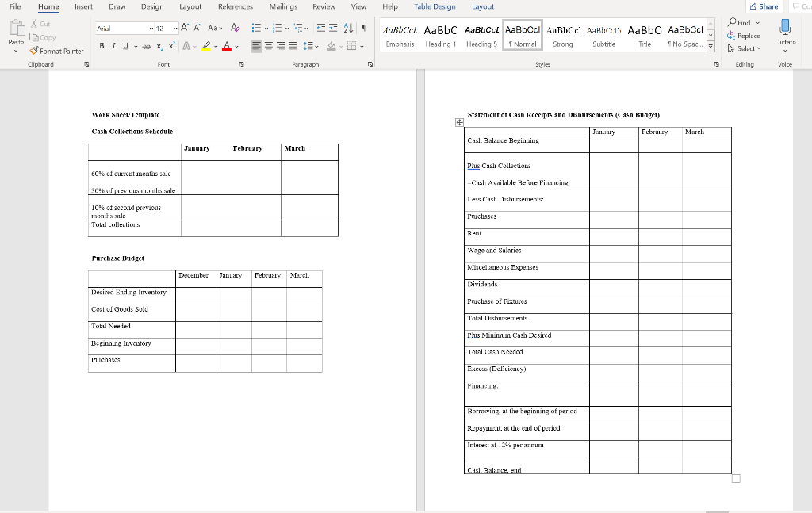Select the Strong style
The height and width of the screenshot is (513, 812).
tap(563, 36)
